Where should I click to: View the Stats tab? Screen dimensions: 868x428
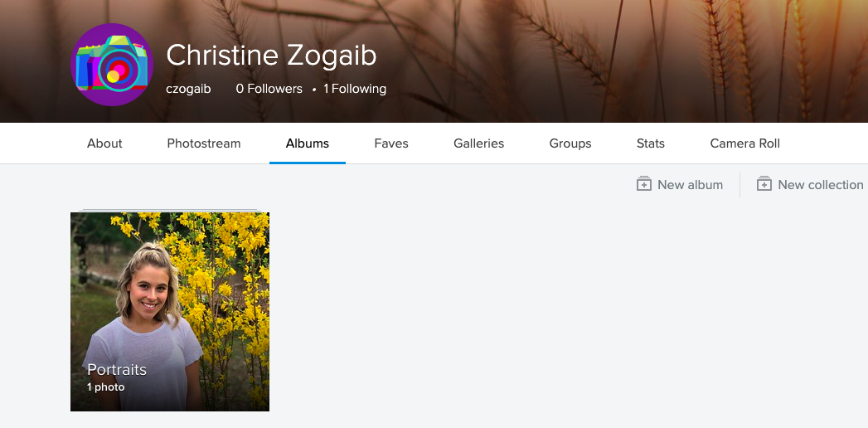click(651, 143)
